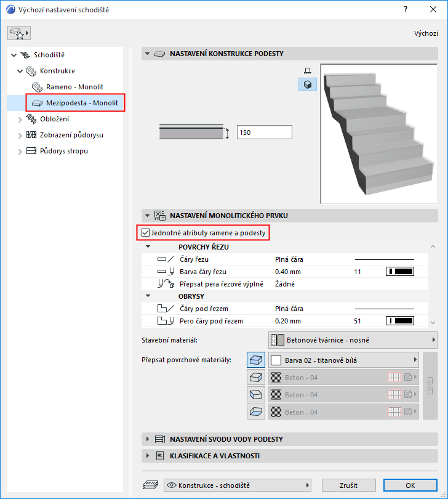Screen dimensions: 448x499
Task: Collapse the Konstrukce tree branch
Action: (x=20, y=71)
